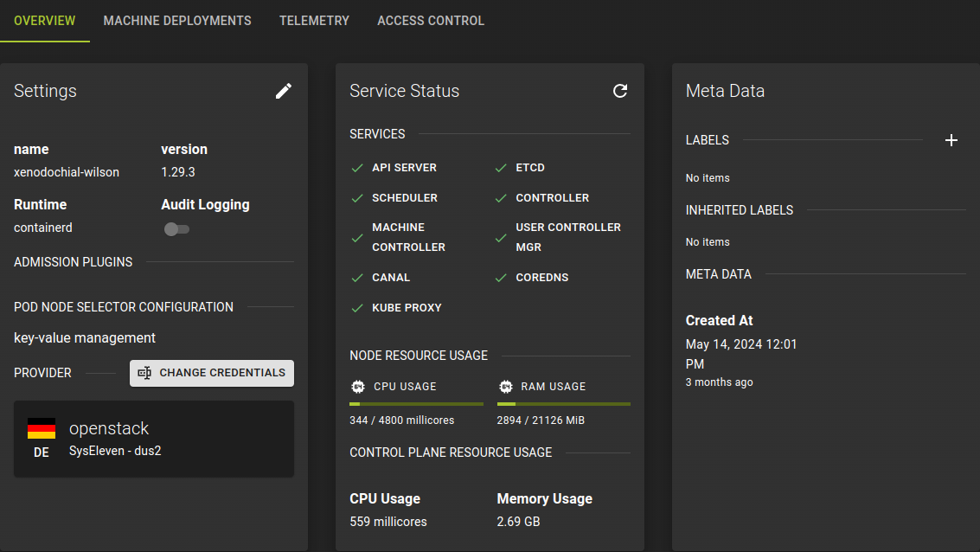The image size is (980, 552).
Task: Switch to the Access Control tab
Action: coord(430,20)
